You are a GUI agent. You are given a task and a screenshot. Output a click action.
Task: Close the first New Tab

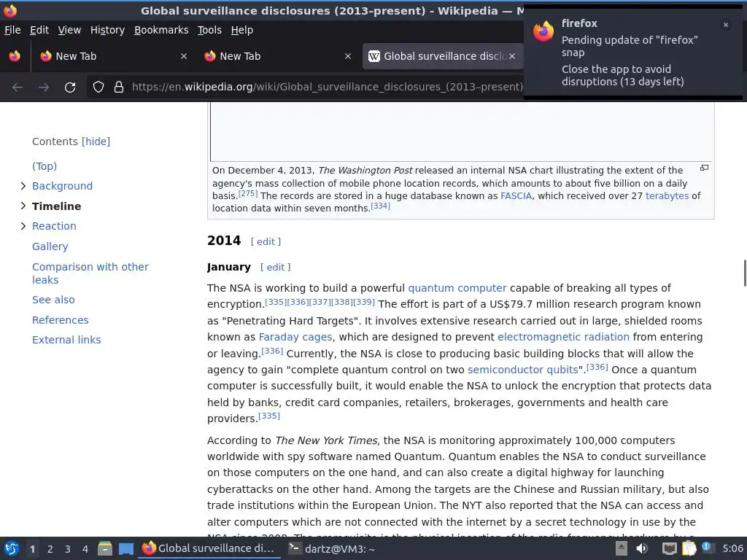[184, 56]
